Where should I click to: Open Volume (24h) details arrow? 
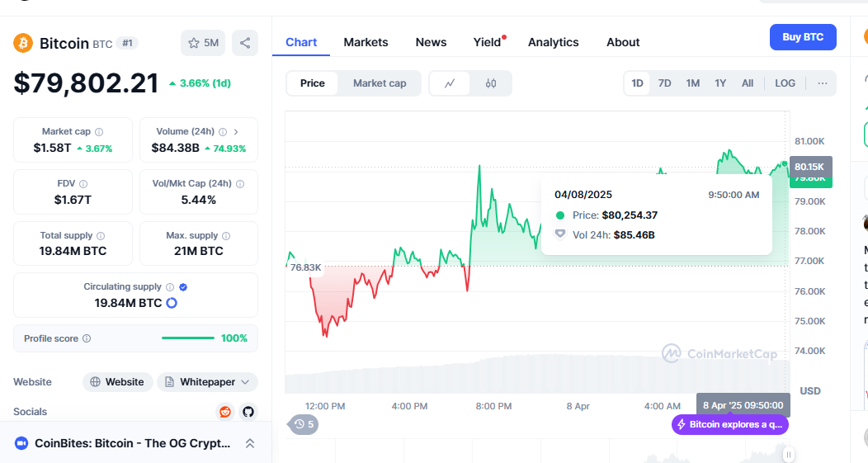[x=236, y=132]
